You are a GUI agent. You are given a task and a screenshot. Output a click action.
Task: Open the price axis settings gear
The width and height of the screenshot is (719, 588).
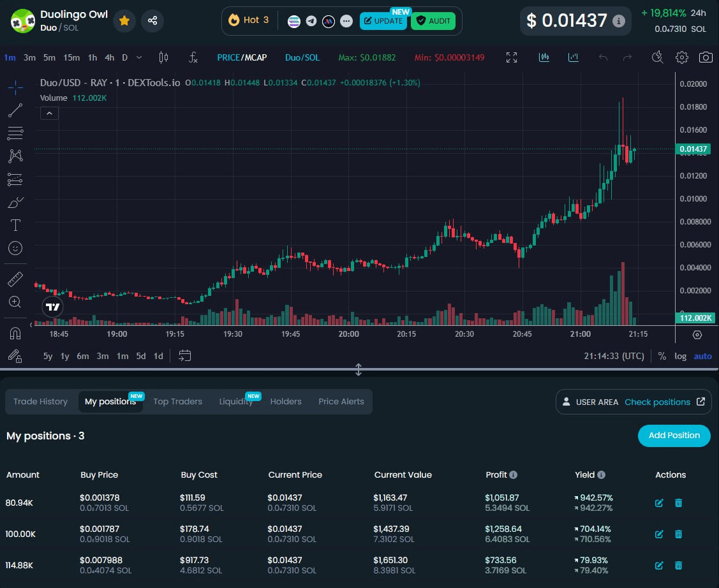coord(697,335)
